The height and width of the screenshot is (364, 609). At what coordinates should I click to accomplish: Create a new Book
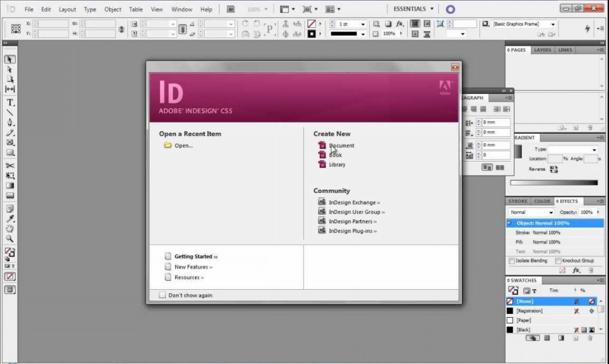tap(335, 155)
